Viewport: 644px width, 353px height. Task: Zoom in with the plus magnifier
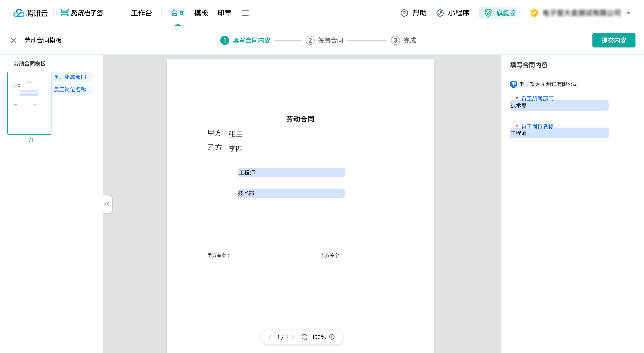(332, 337)
